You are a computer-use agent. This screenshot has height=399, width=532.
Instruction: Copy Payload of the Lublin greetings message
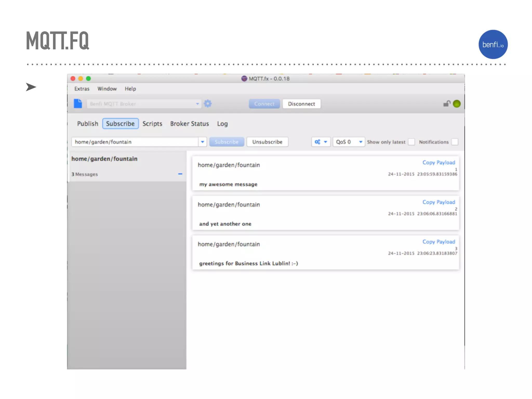(x=439, y=242)
